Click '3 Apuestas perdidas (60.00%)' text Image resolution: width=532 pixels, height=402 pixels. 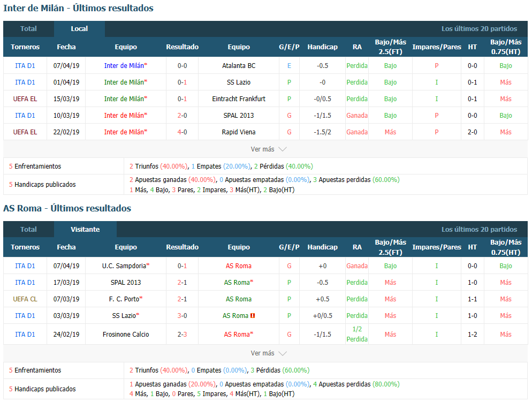[356, 180]
